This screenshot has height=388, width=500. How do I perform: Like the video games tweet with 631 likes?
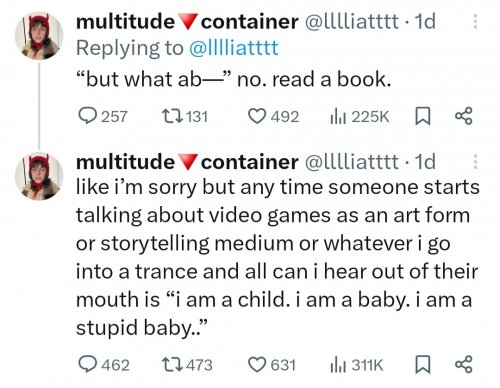coord(272,364)
